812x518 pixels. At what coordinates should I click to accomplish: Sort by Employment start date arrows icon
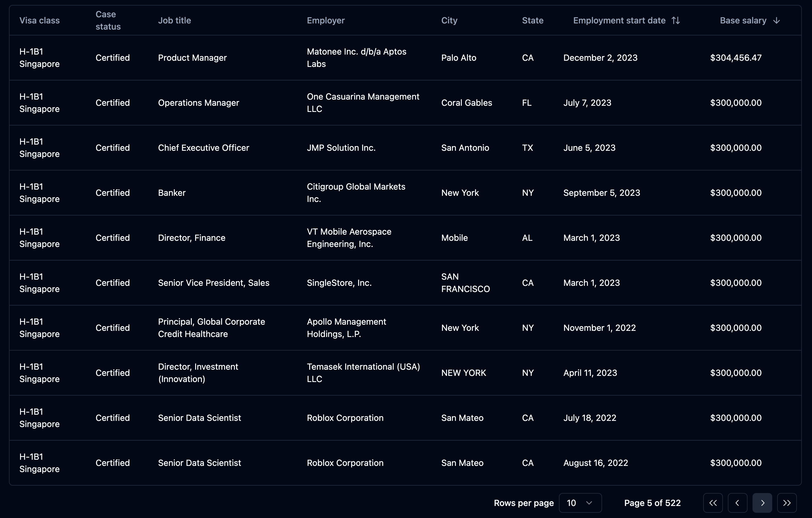pyautogui.click(x=675, y=21)
